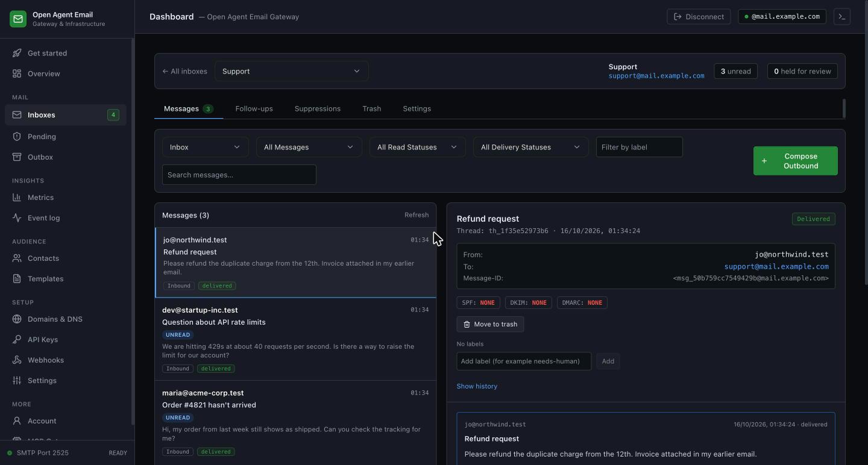The width and height of the screenshot is (868, 465).
Task: Open the Support inbox selector dropdown
Action: pos(292,71)
